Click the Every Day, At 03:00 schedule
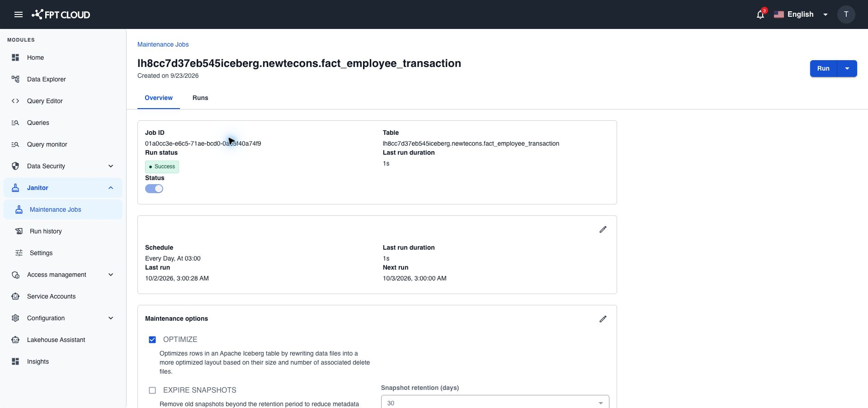The image size is (868, 408). [173, 258]
